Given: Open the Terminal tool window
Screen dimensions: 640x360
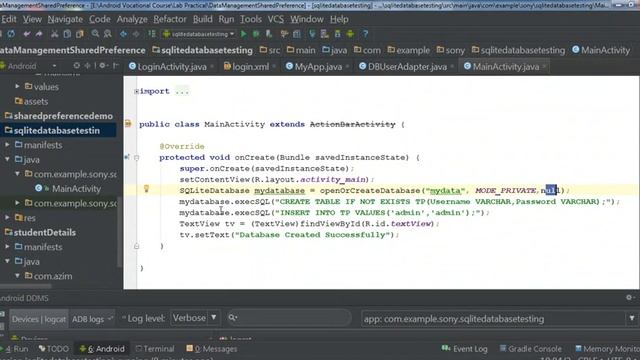Looking at the screenshot, I should pos(155,349).
